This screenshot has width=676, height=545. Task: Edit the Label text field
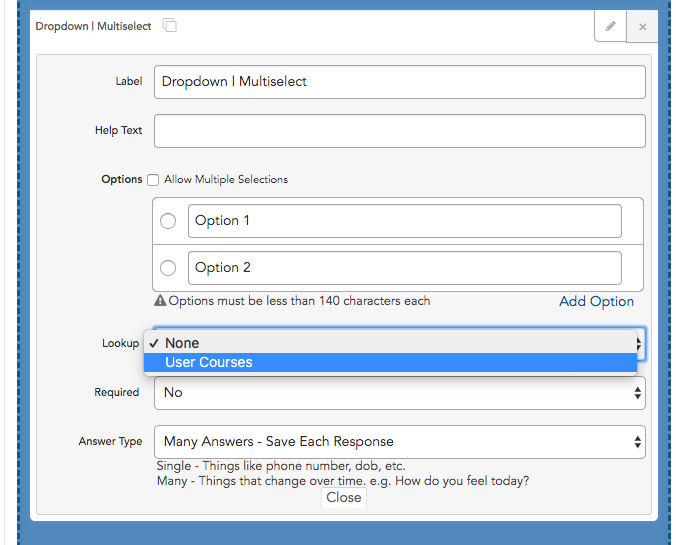click(x=400, y=82)
